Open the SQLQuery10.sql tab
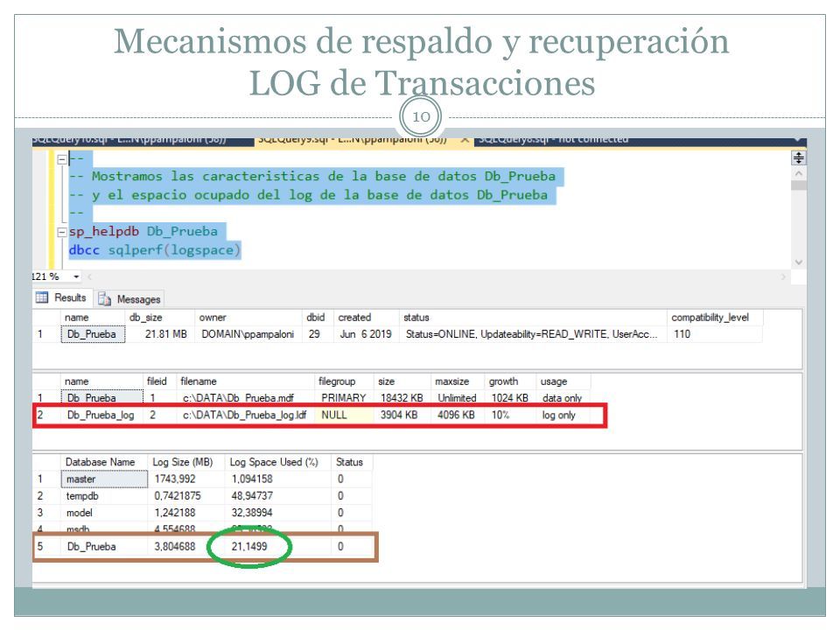This screenshot has width=840, height=630. point(129,140)
